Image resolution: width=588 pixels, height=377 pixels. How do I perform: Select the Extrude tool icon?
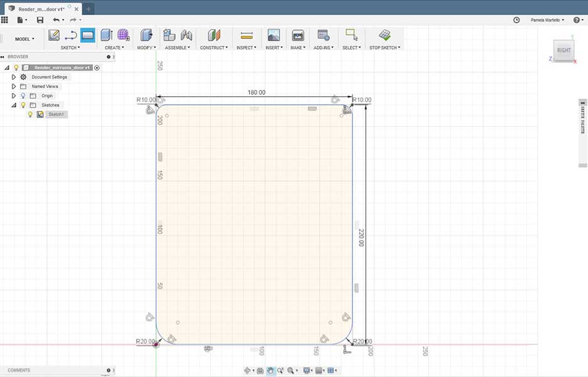click(107, 35)
